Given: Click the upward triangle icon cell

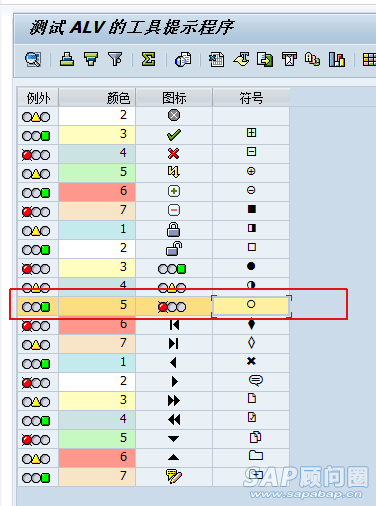Looking at the screenshot, I should (x=173, y=457).
